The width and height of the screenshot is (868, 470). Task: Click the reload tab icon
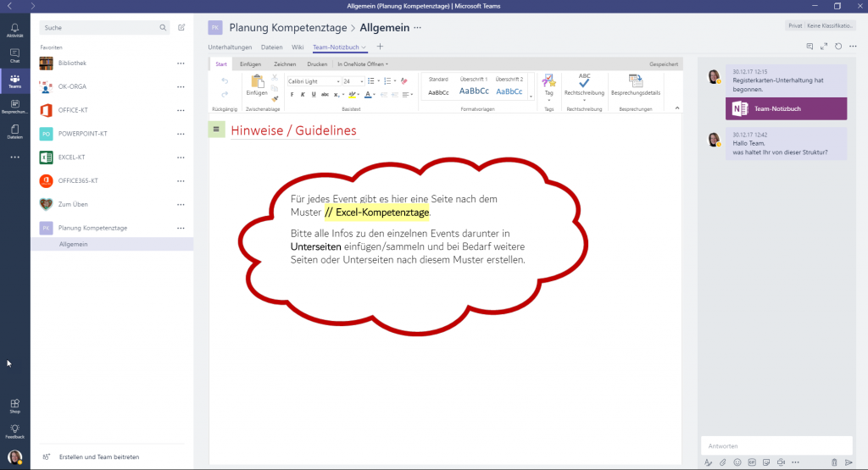click(838, 47)
